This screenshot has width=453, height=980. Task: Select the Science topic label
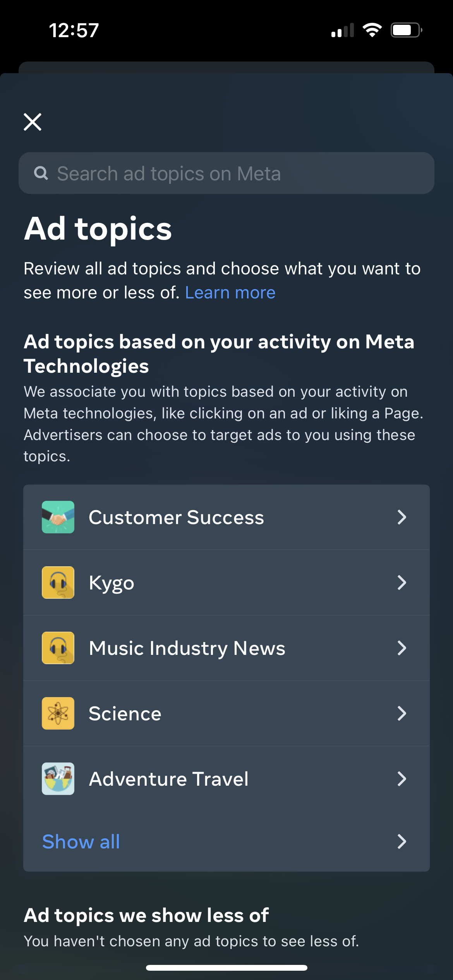(x=125, y=714)
